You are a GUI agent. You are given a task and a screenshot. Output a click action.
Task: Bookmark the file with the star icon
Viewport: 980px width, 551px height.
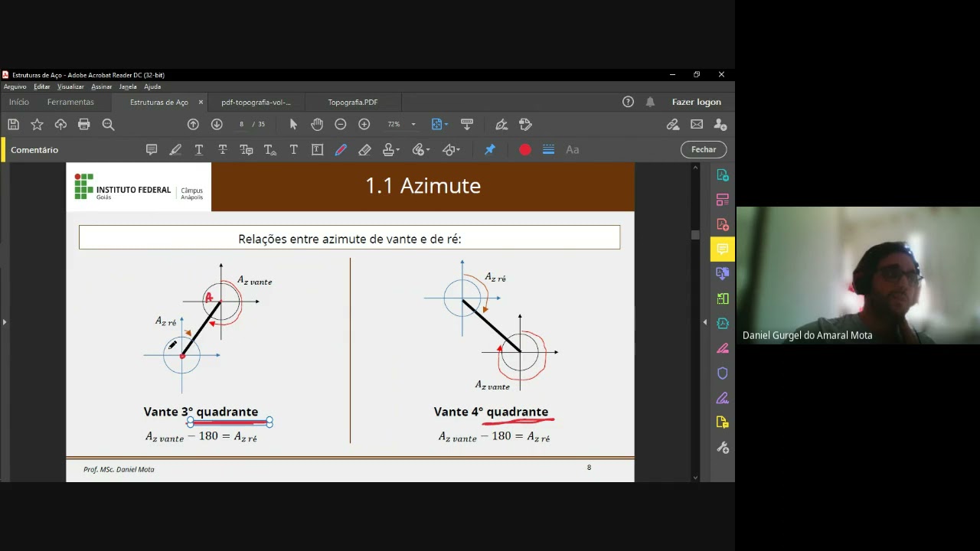37,124
